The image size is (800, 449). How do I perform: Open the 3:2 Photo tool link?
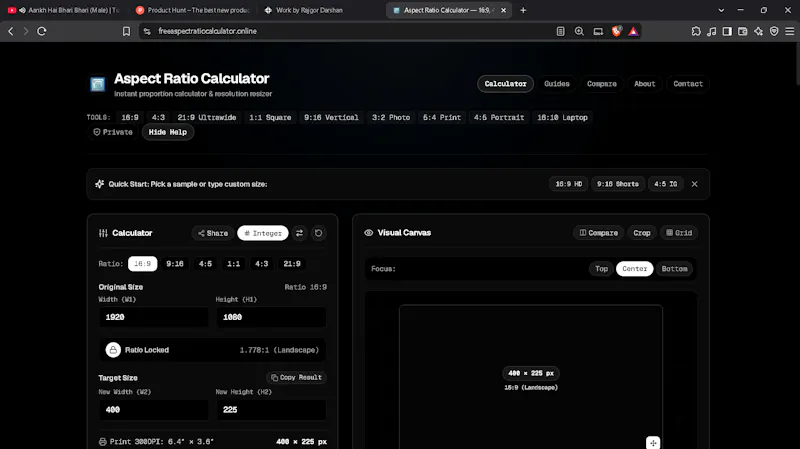tap(391, 117)
